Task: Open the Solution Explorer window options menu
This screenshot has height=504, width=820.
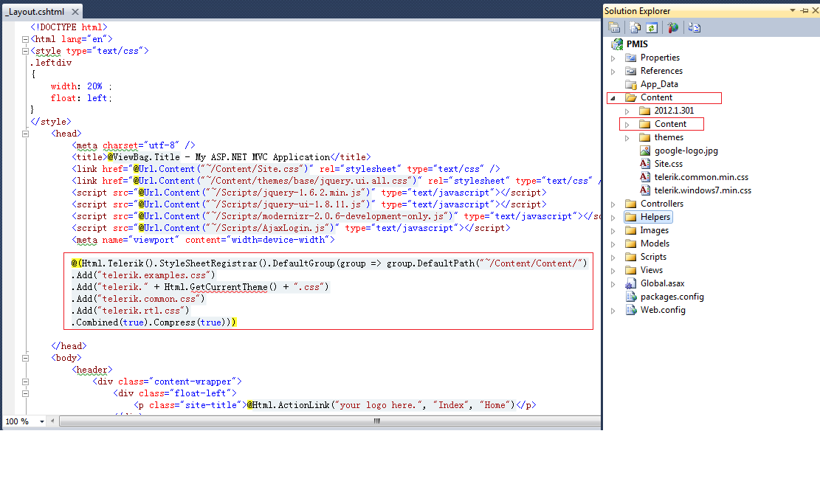Action: click(x=792, y=10)
